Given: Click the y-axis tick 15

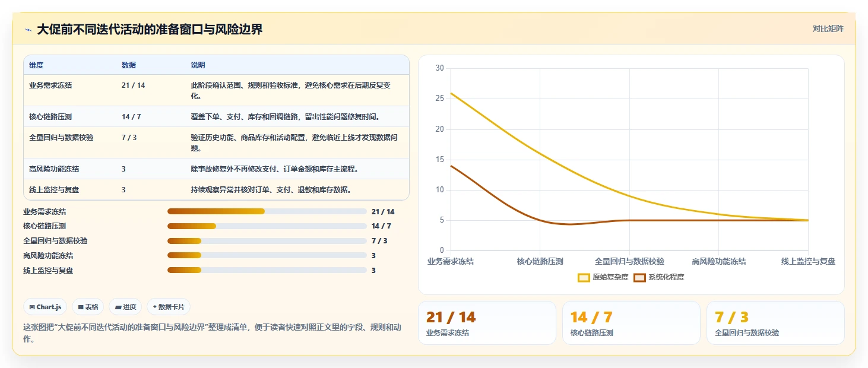Looking at the screenshot, I should point(439,160).
